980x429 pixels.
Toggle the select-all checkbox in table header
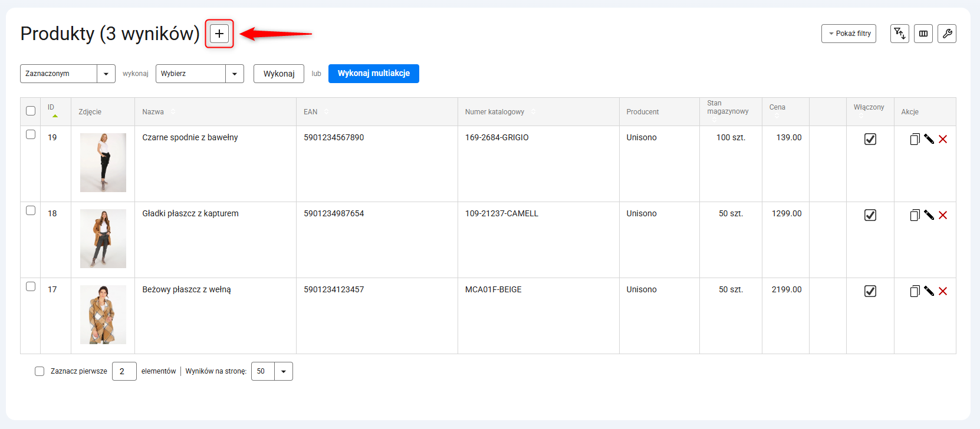tap(31, 111)
